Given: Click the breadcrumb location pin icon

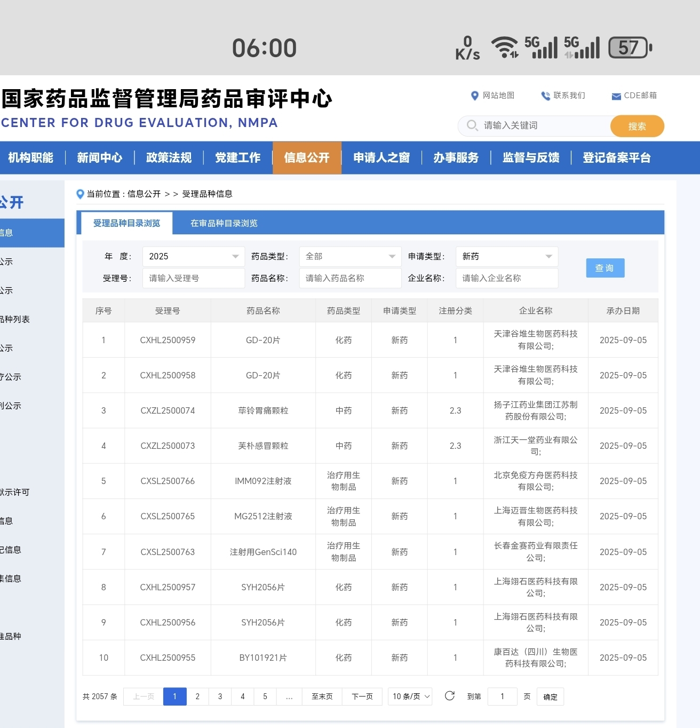Looking at the screenshot, I should pos(81,194).
